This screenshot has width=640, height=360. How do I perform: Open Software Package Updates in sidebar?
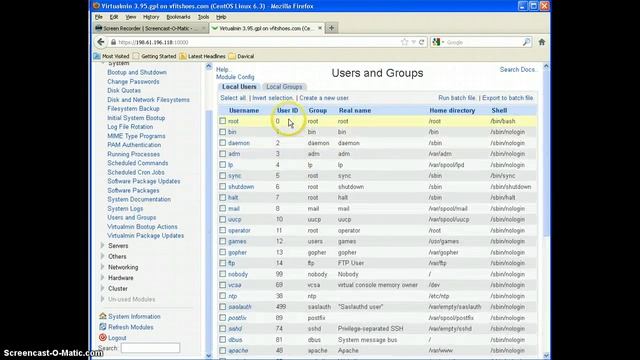click(x=144, y=181)
